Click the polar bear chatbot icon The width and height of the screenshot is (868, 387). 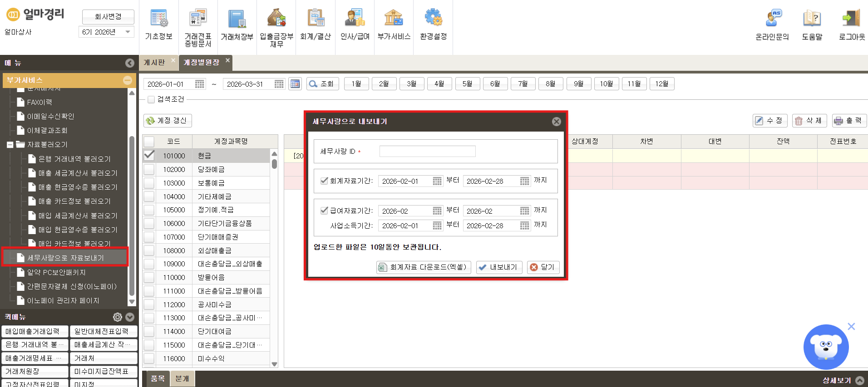826,347
